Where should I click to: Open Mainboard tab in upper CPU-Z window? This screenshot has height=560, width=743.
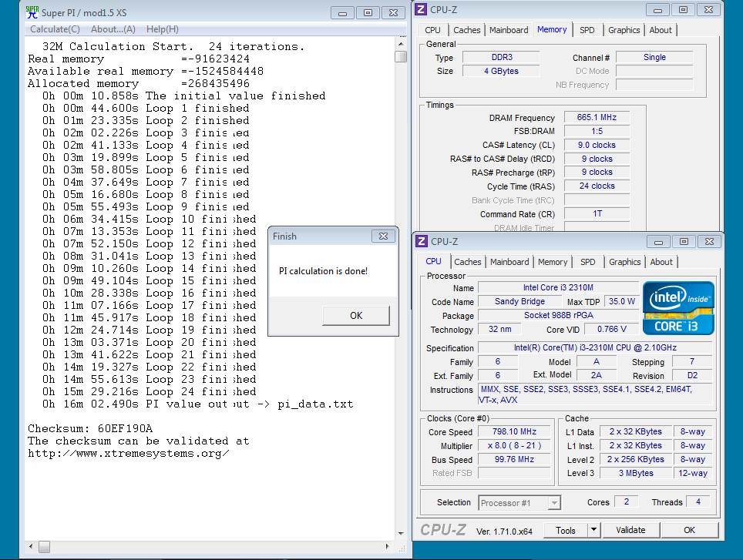click(x=509, y=30)
